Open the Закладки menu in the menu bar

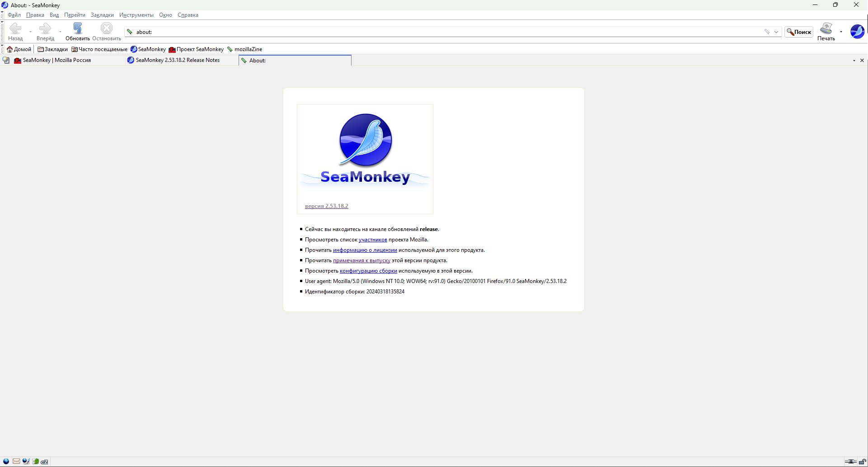[102, 15]
